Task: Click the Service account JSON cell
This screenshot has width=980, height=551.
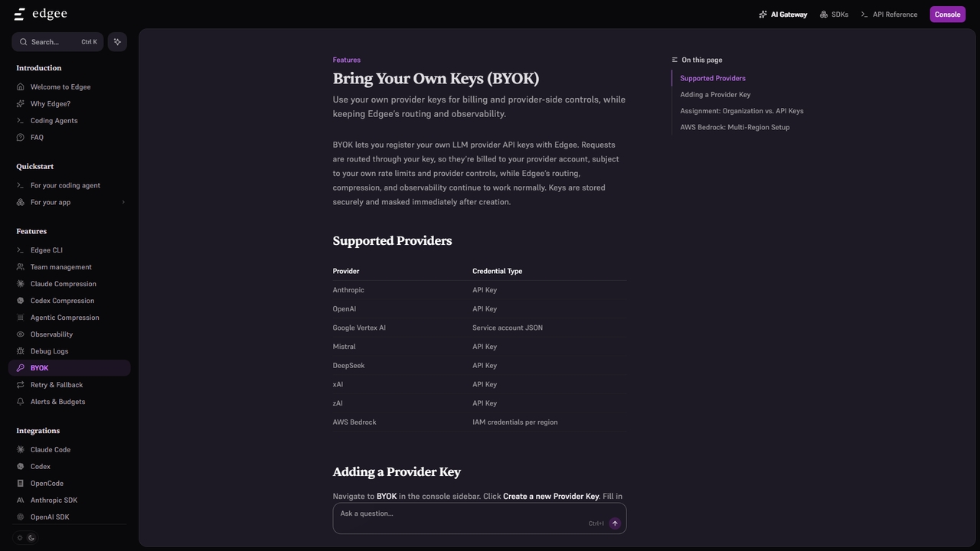Action: [508, 328]
